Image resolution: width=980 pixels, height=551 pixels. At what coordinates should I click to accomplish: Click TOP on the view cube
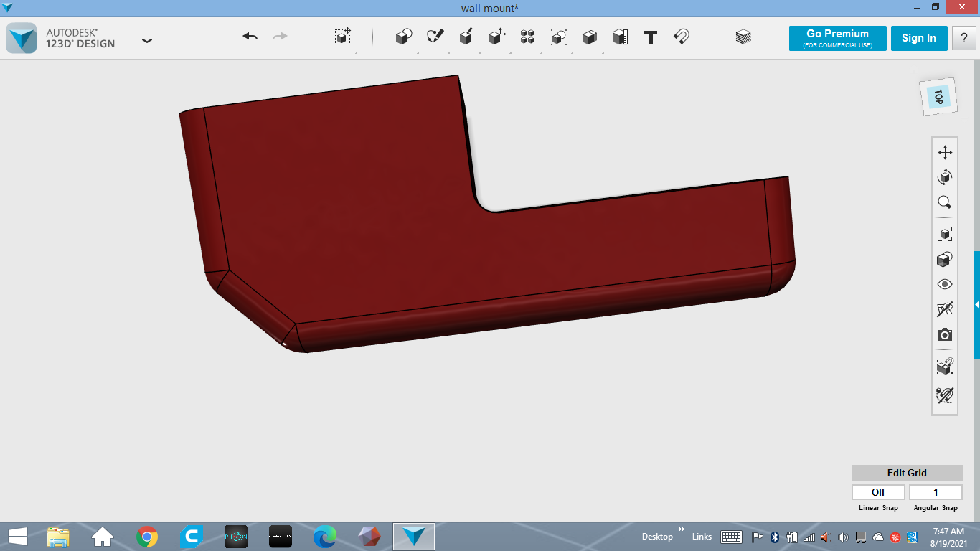[938, 96]
